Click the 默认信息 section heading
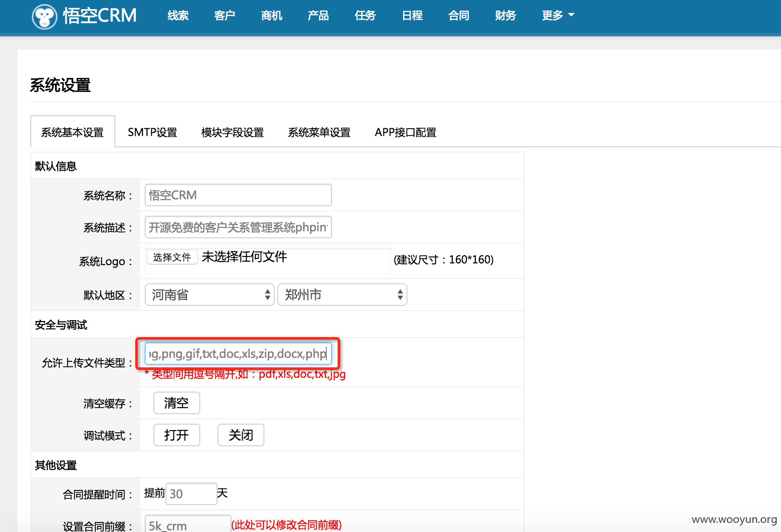Screen dimensions: 781x532 pyautogui.click(x=56, y=166)
